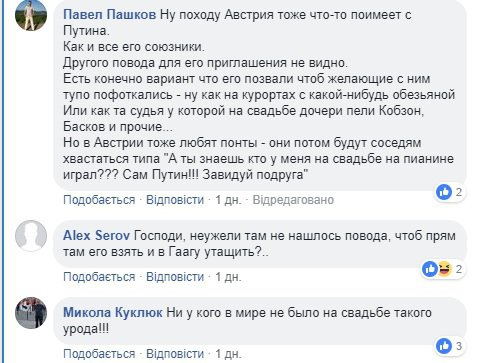Viewport: 497px width, 363px height.
Task: Click the 1 дн. timestamp on Alex Serov's comment
Action: (228, 277)
